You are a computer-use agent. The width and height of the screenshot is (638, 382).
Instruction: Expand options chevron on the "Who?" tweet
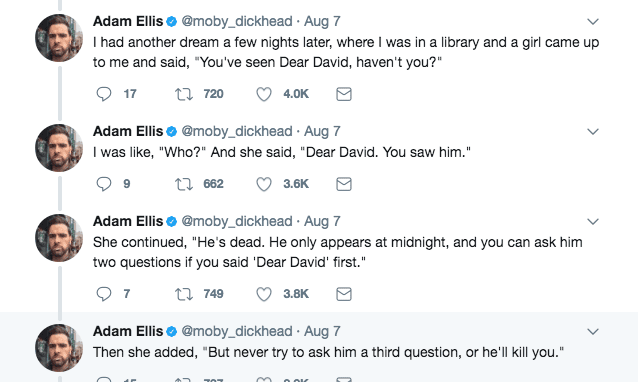pos(593,132)
